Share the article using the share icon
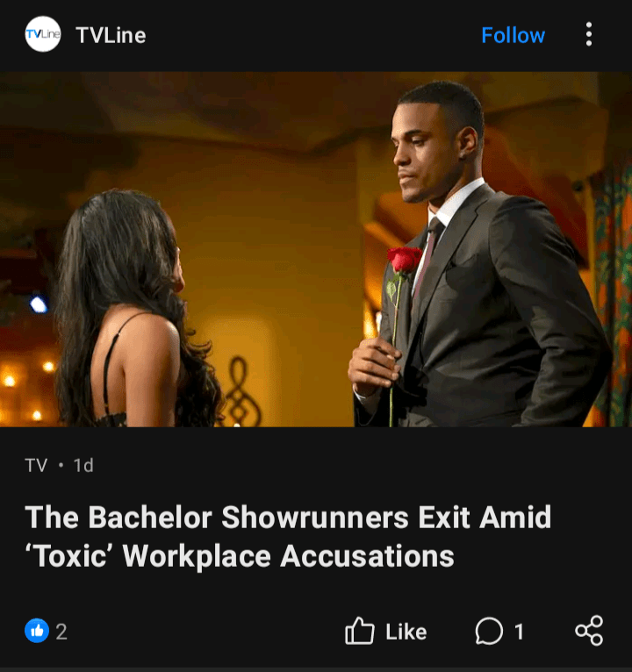632x672 pixels. (589, 631)
